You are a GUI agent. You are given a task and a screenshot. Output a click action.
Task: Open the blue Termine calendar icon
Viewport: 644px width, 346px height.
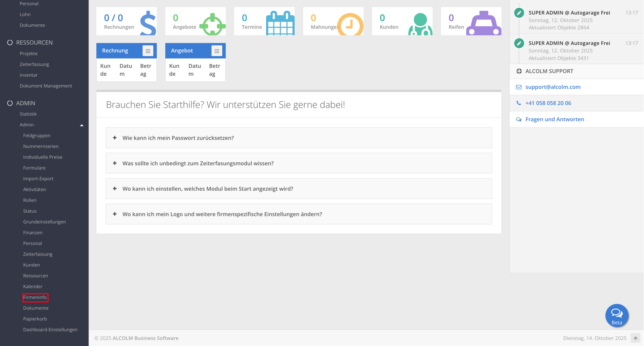280,24
